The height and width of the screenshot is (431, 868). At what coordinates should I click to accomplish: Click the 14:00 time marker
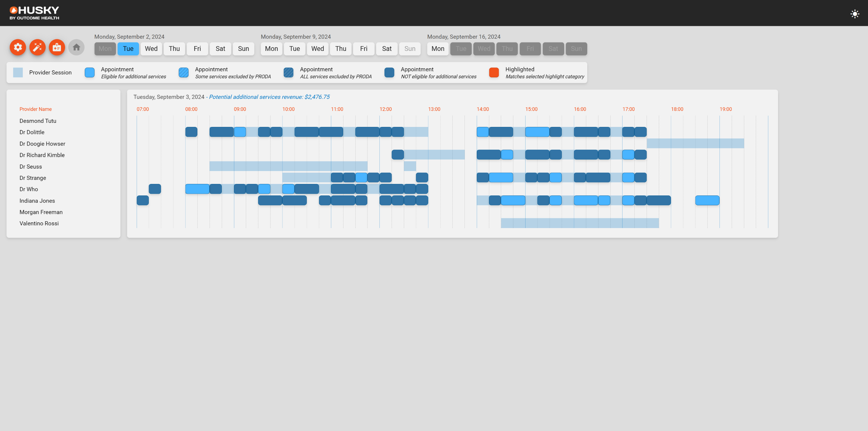(x=483, y=109)
